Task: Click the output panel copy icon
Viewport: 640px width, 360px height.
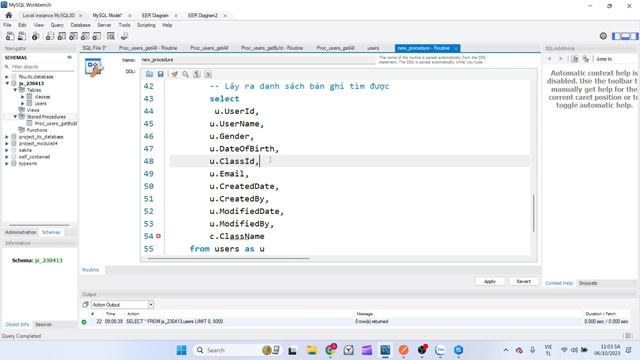Action: point(85,304)
